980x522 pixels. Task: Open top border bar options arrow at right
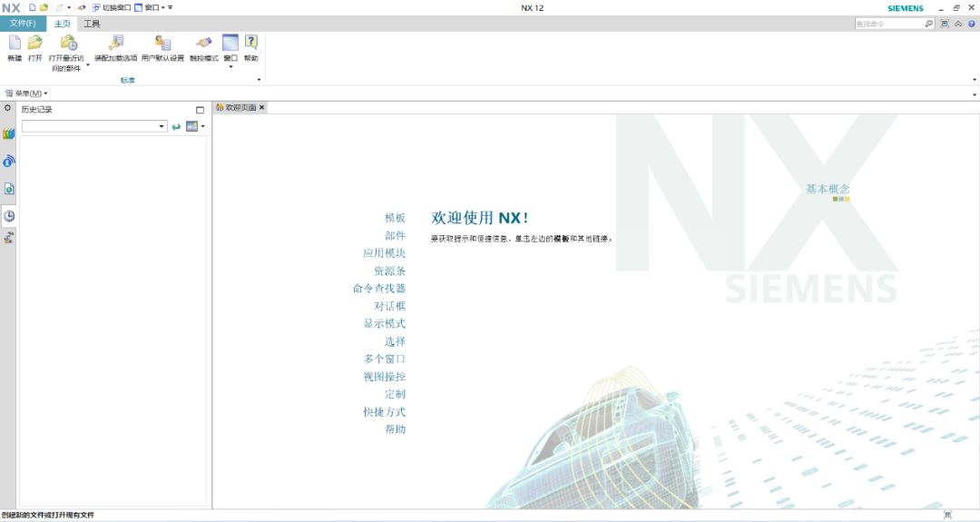975,94
